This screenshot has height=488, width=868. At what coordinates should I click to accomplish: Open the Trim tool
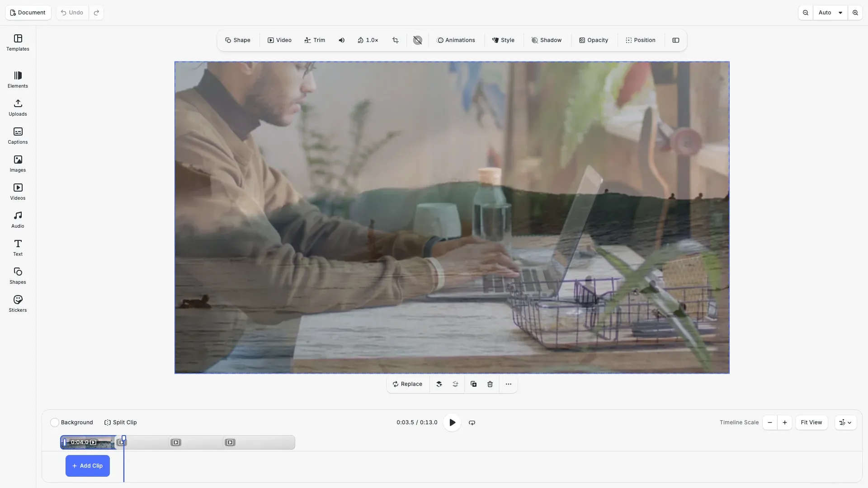point(315,40)
